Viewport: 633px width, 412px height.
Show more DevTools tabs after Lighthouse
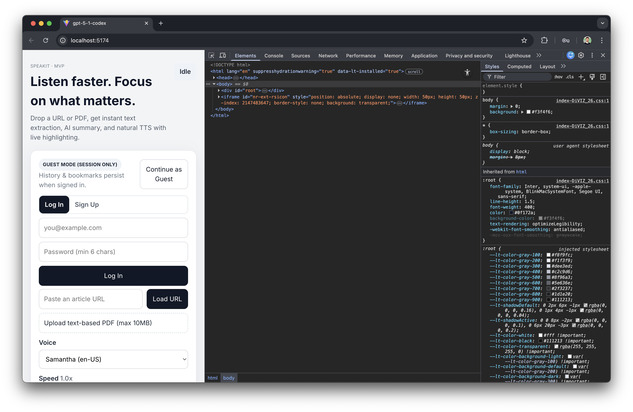541,56
